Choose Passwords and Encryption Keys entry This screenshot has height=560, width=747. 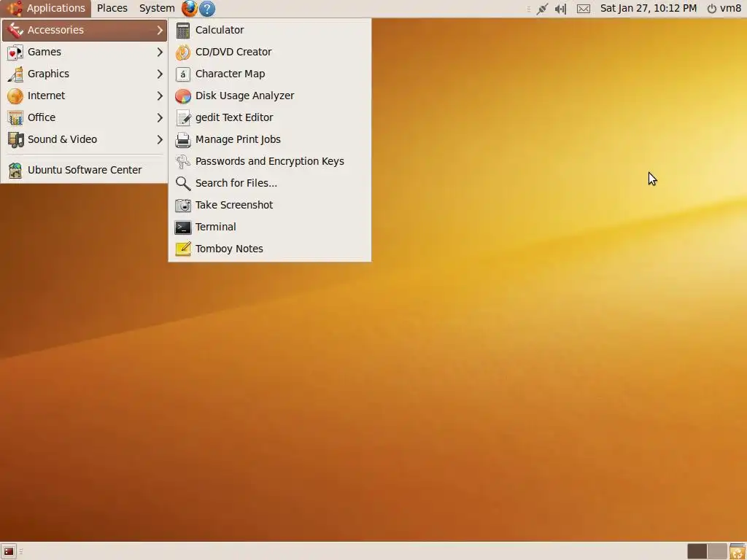[270, 161]
